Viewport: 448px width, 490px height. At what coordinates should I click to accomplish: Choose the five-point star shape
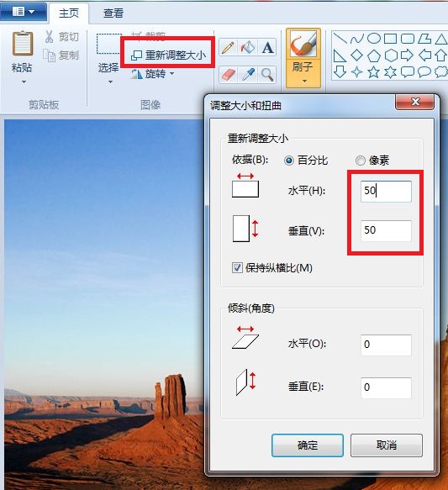pyautogui.click(x=374, y=72)
